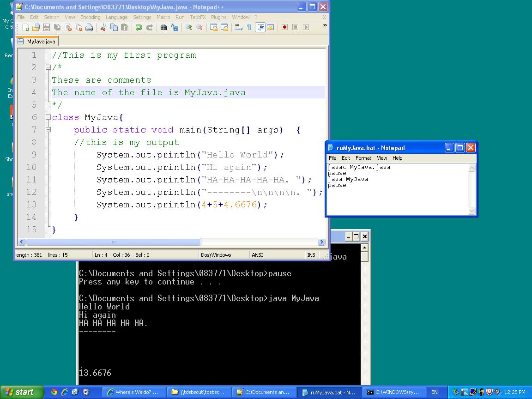Switch to the ruMyJava.bat taskbar button
The image size is (532, 399).
(x=329, y=392)
